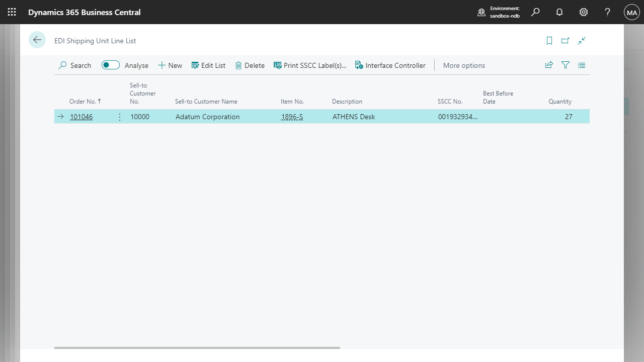
Task: Click the back arrow button
Action: [x=37, y=40]
